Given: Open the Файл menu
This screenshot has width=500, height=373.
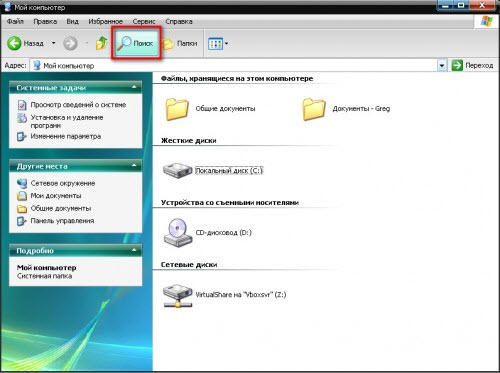Looking at the screenshot, I should click(x=15, y=21).
